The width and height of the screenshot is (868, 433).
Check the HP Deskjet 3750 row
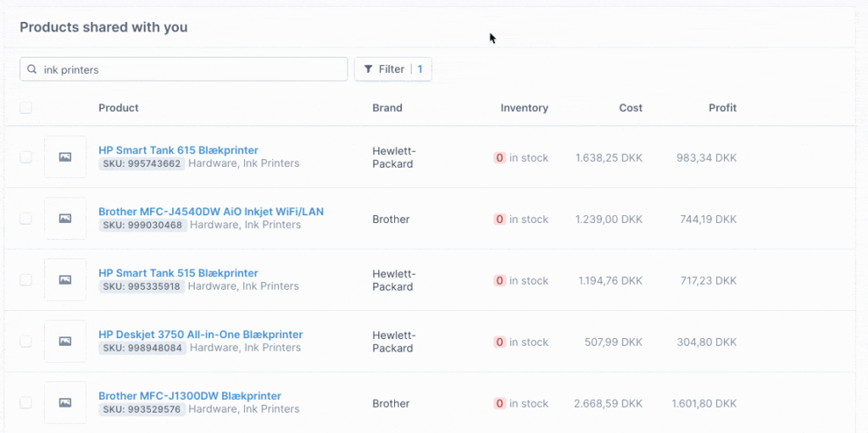pos(26,341)
